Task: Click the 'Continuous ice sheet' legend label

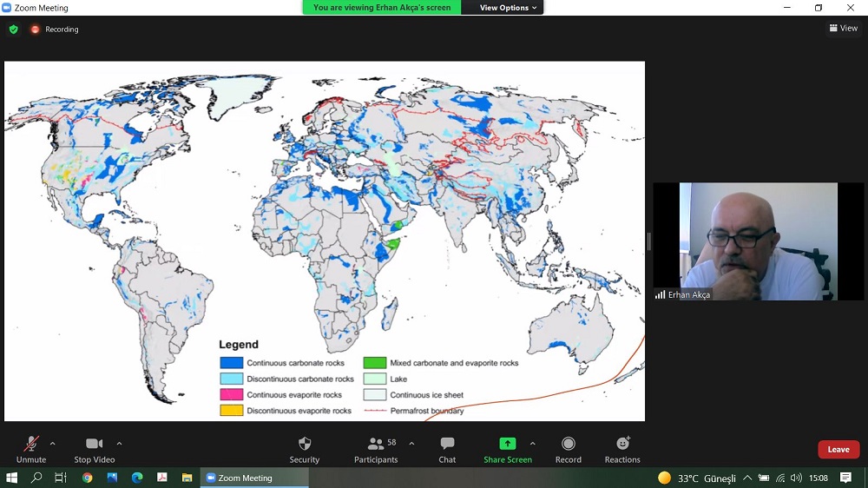Action: coord(426,395)
